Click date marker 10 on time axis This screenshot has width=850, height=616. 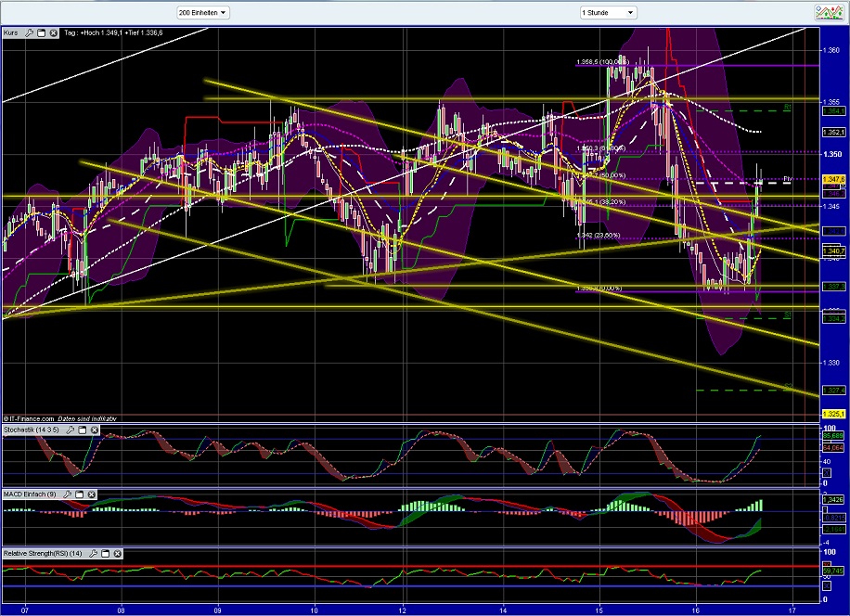point(315,610)
